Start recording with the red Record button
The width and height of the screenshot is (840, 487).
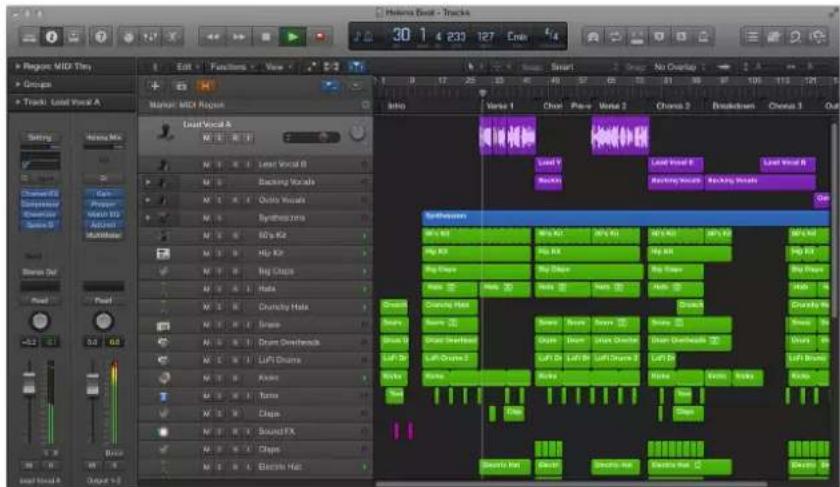pos(320,36)
